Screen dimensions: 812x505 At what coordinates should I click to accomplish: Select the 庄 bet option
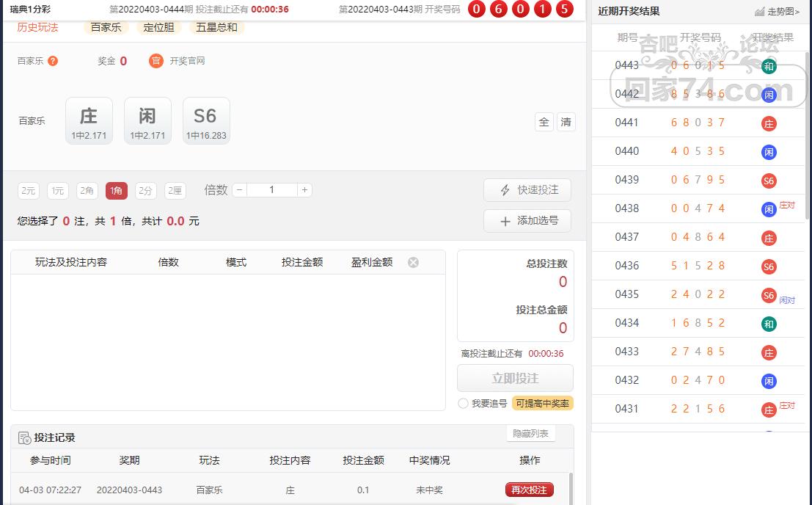[x=89, y=120]
